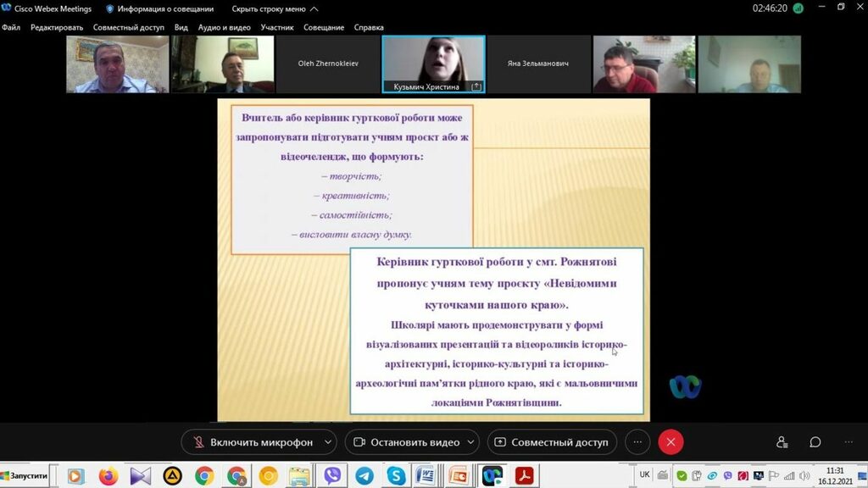This screenshot has height=488, width=868.
Task: Click the Совместный доступ share button
Action: (551, 442)
